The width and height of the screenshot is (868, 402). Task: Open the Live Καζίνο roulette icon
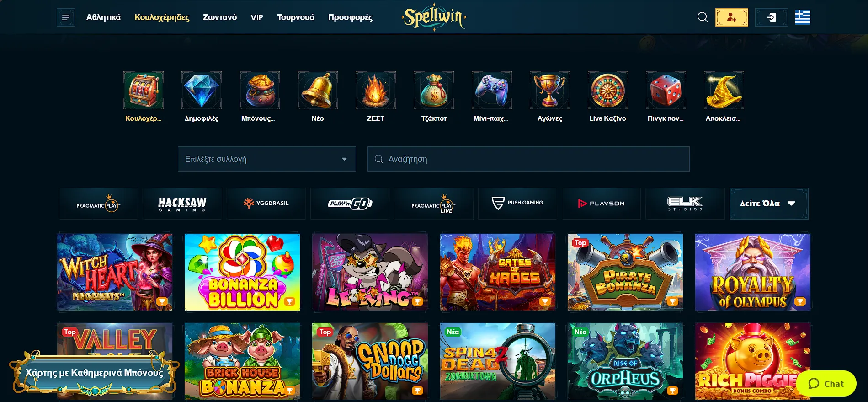(x=608, y=90)
